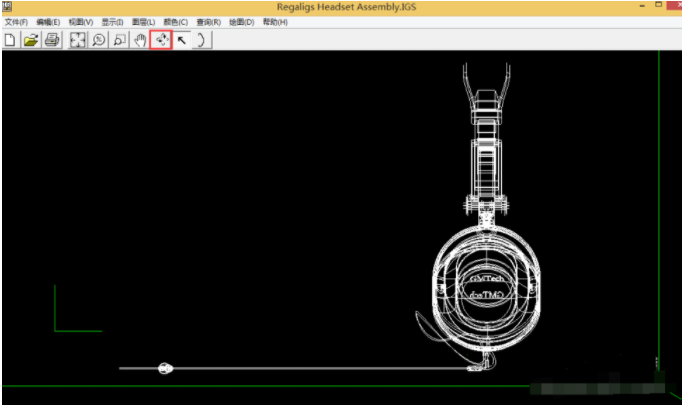The image size is (683, 405).
Task: Open the 文件(F) menu
Action: [16, 22]
